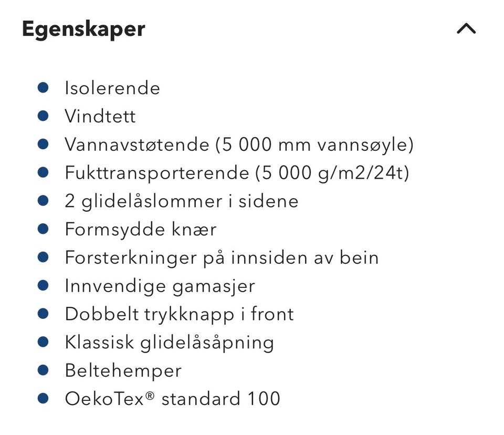Click the Vindtett list item

[100, 116]
